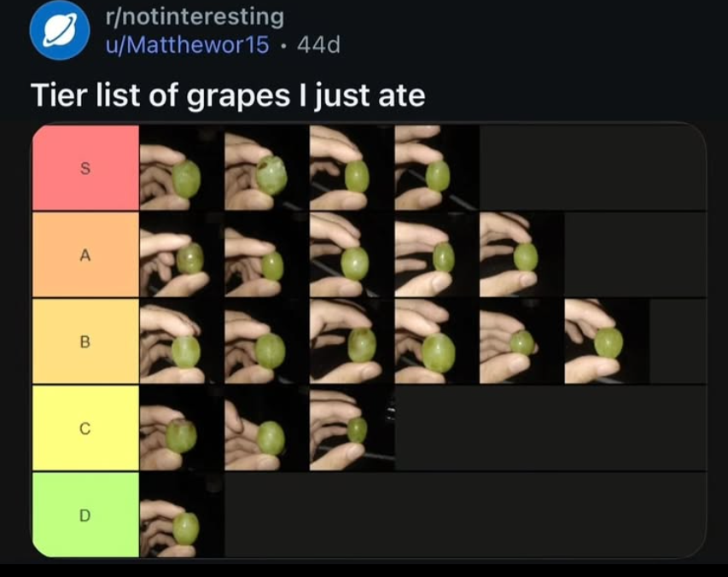Click the 44d post timestamp
The width and height of the screenshot is (728, 577).
pos(318,44)
